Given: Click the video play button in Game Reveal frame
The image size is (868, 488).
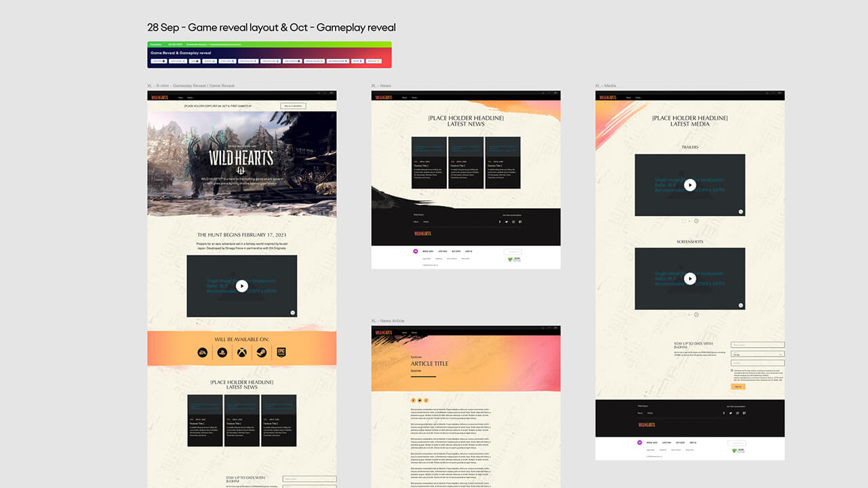Looking at the screenshot, I should pyautogui.click(x=242, y=286).
